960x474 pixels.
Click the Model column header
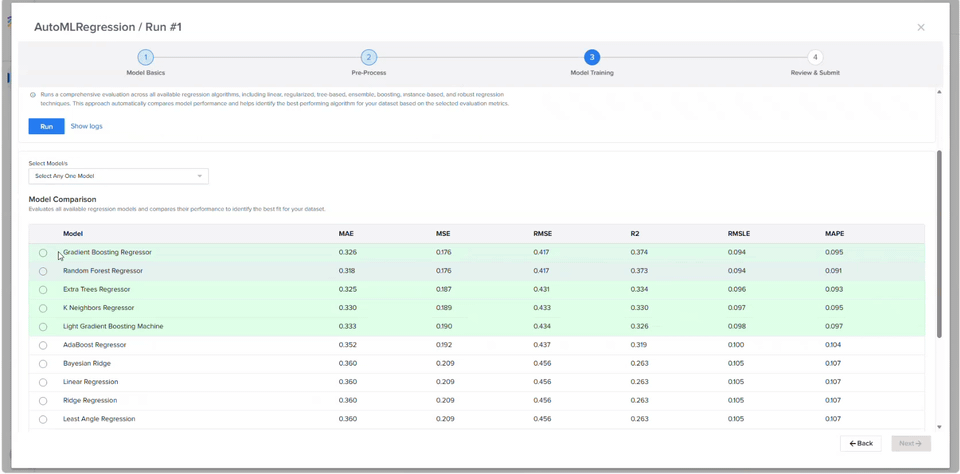tap(73, 234)
